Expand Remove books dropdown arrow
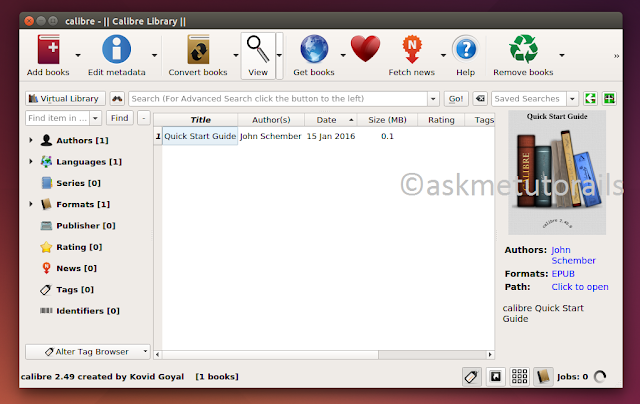The image size is (640, 404). point(562,55)
